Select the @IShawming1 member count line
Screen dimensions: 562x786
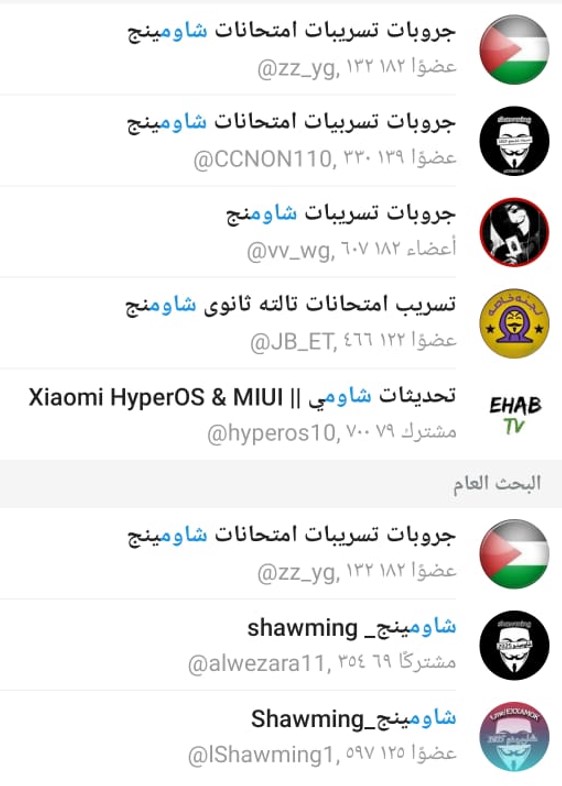(322, 754)
